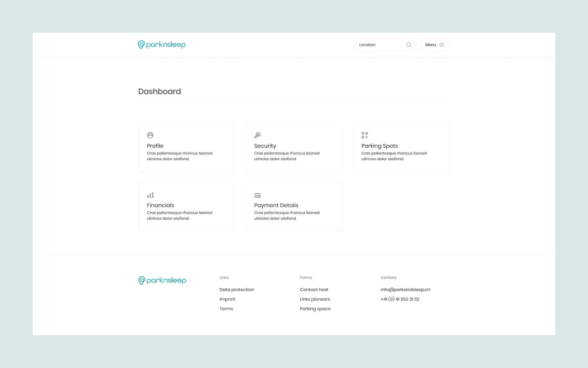Click the Financials bar chart icon
This screenshot has width=588, height=368.
click(x=150, y=195)
